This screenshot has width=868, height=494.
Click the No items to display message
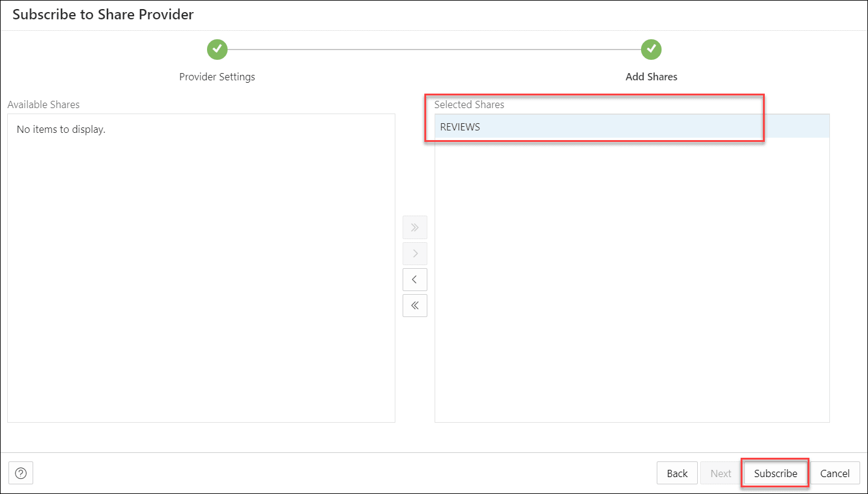pyautogui.click(x=61, y=129)
